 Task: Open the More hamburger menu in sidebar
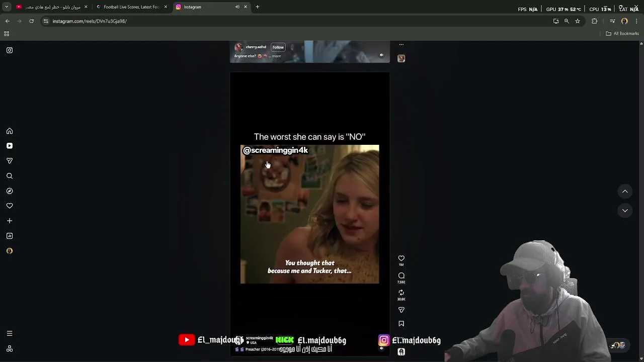coord(10,333)
